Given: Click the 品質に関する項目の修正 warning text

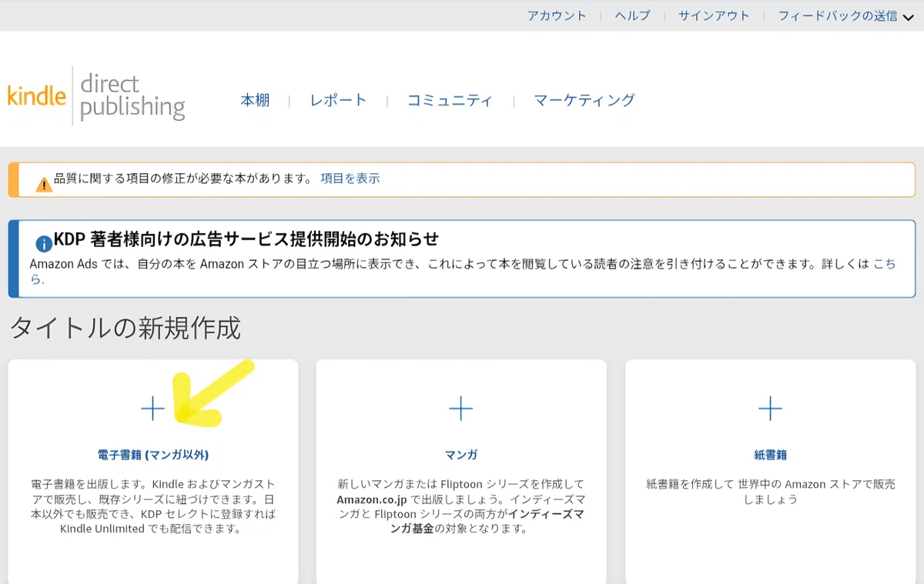Looking at the screenshot, I should tap(183, 179).
